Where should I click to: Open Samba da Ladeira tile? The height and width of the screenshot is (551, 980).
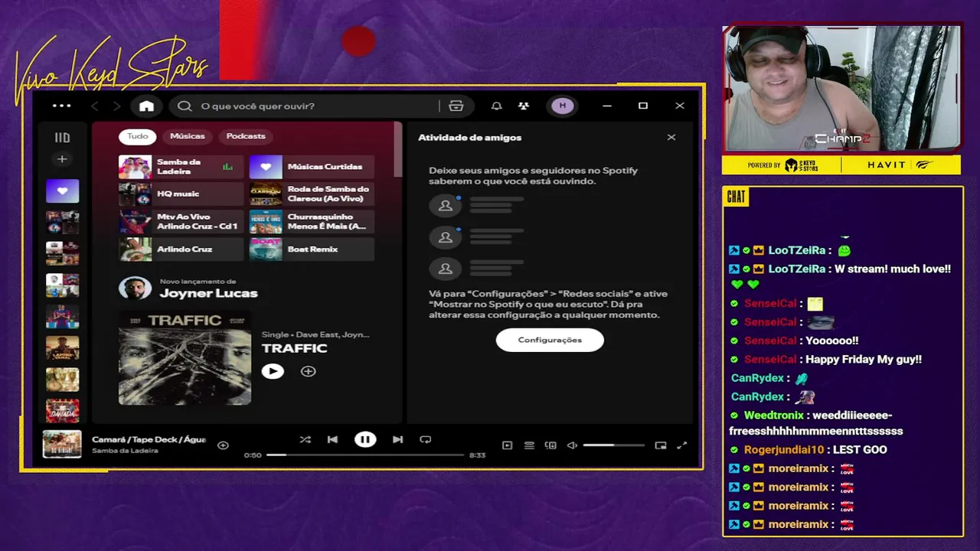point(181,167)
